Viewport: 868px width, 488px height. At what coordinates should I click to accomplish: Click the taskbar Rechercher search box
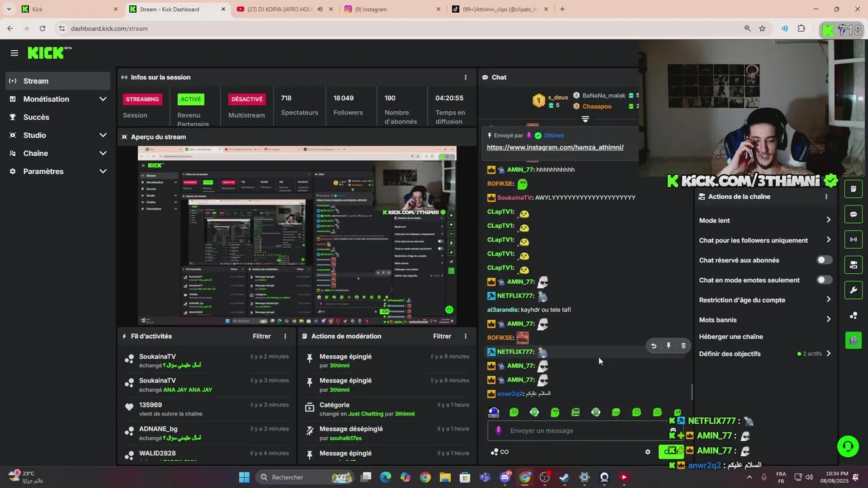click(305, 477)
